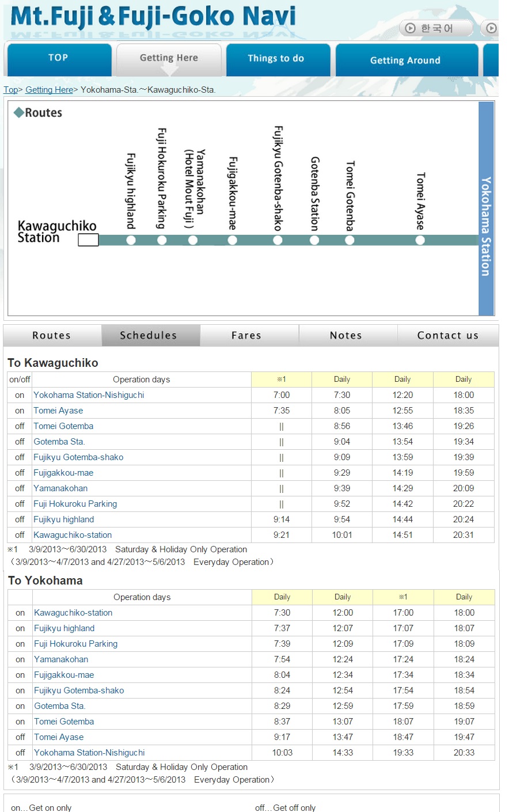Open Yamanakohan link in To Kawaguchiko table
The width and height of the screenshot is (509, 812).
(60, 488)
